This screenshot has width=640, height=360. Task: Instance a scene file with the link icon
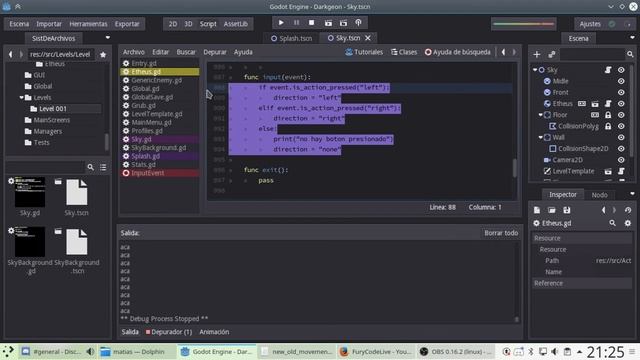point(551,54)
